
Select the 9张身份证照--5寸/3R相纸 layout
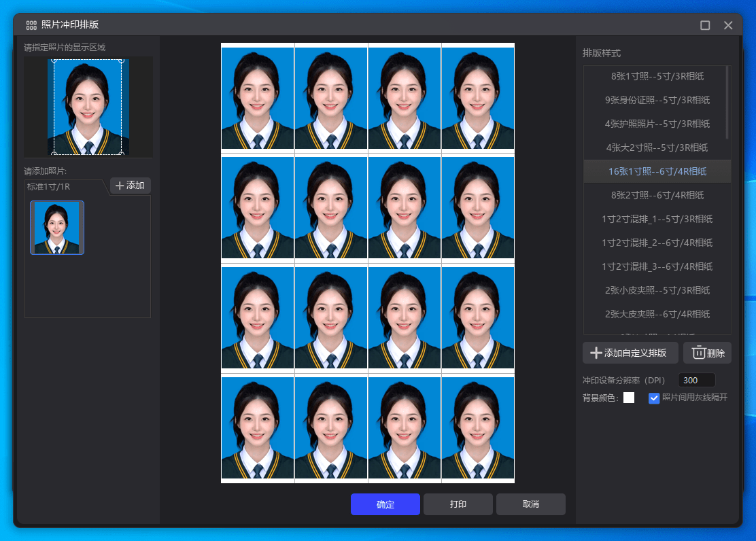[657, 100]
